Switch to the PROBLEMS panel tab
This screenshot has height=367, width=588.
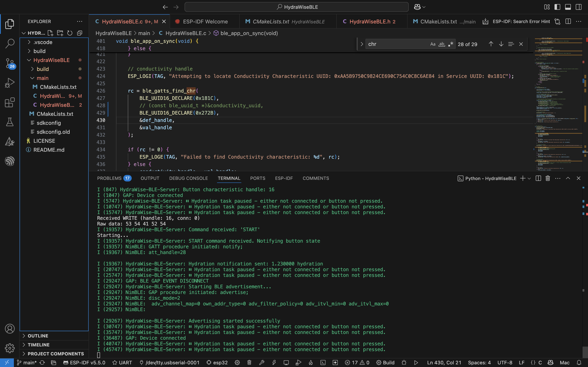[x=109, y=178]
